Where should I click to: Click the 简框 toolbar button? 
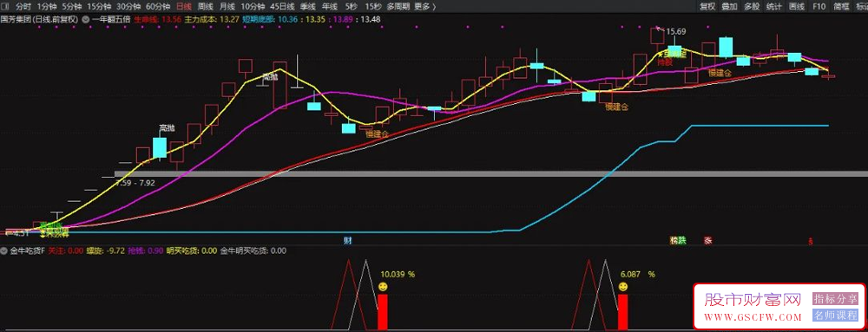(x=841, y=7)
